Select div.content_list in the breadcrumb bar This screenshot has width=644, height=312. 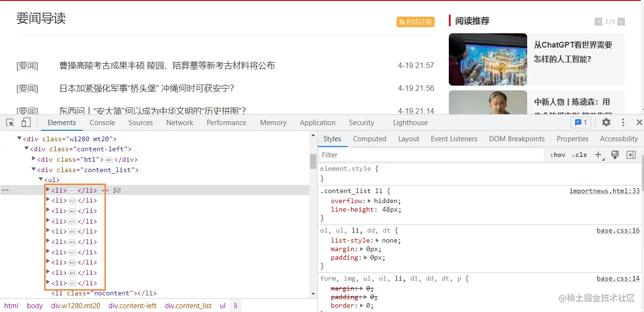click(x=189, y=305)
